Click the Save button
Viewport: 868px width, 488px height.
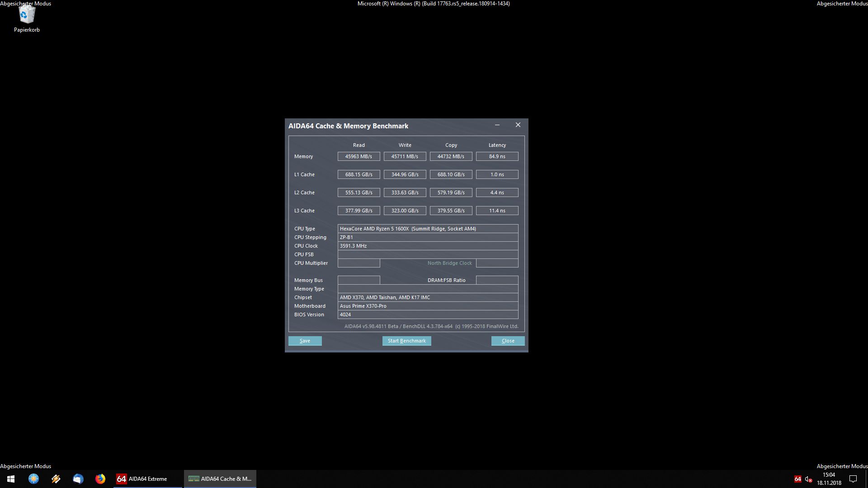point(305,341)
